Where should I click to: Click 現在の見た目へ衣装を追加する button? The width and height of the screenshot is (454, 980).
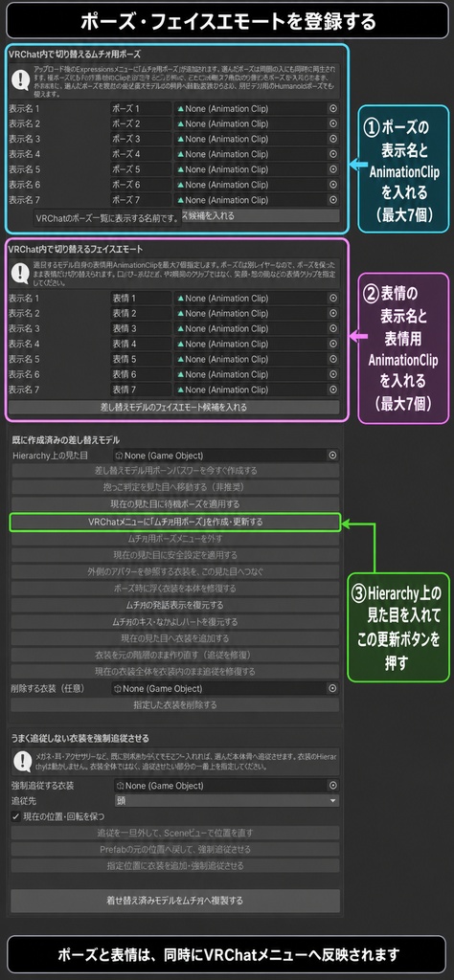tap(175, 638)
